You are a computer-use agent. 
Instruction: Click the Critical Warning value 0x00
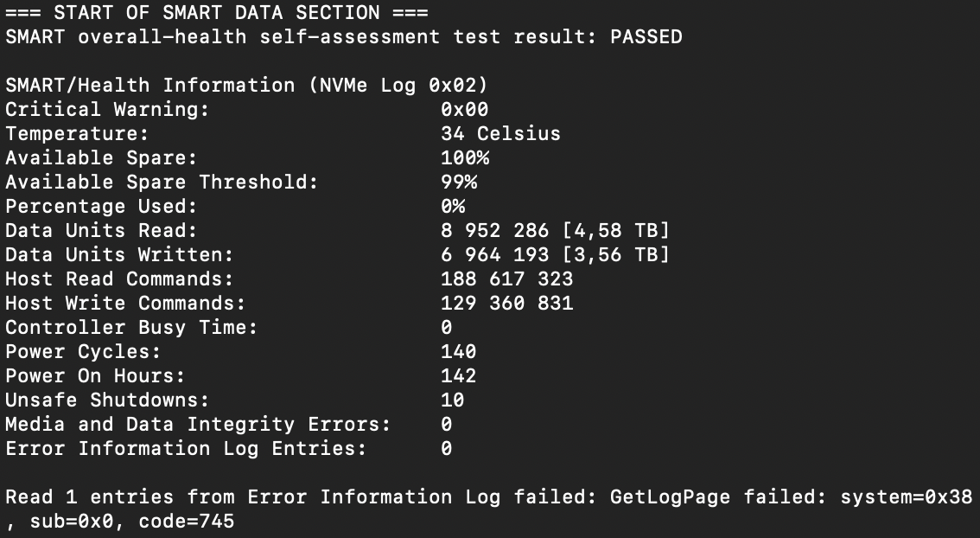click(x=464, y=110)
